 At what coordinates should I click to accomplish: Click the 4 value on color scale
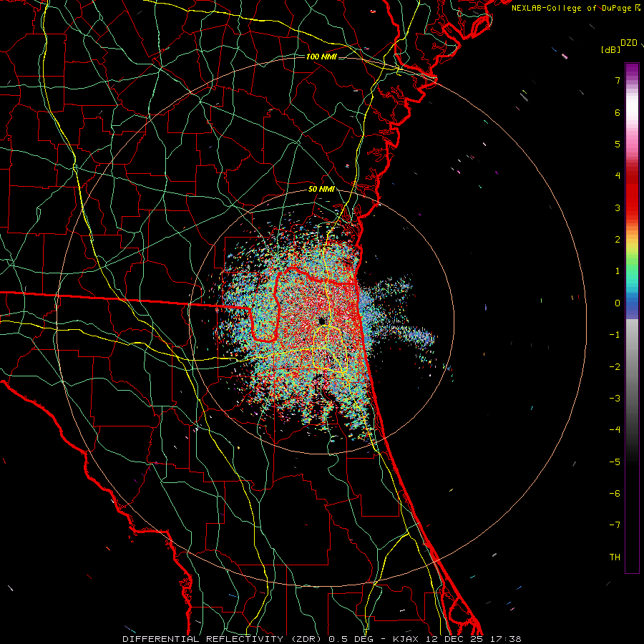click(x=618, y=176)
